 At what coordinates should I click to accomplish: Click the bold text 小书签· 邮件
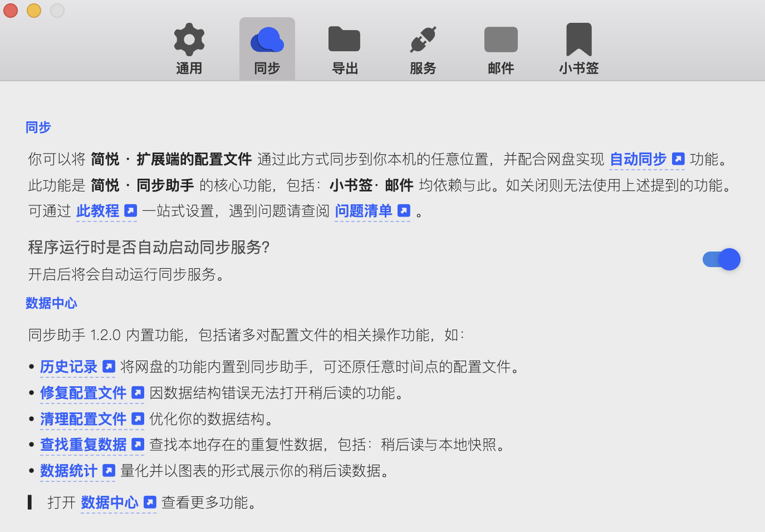click(x=371, y=185)
